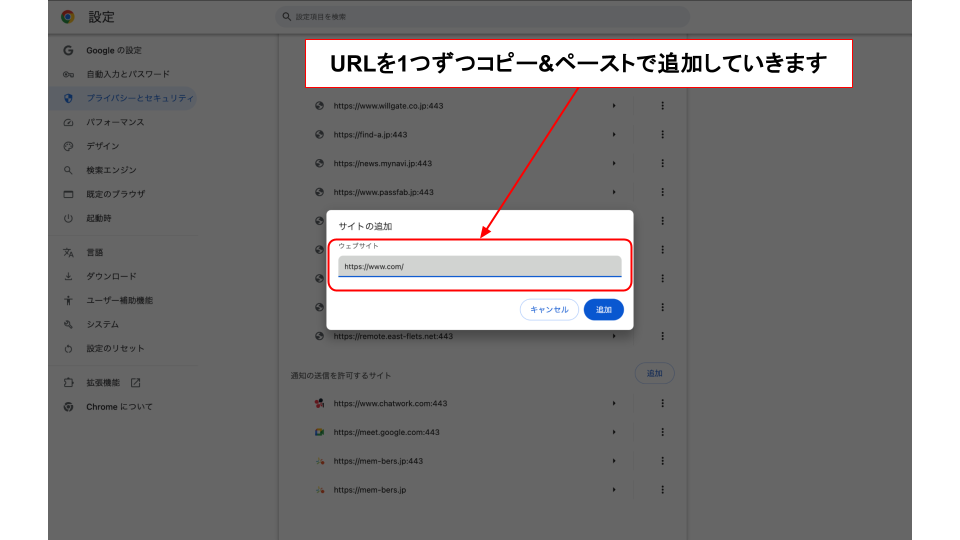Click the 設定項目を検索 search box
The width and height of the screenshot is (960, 540).
coord(482,17)
